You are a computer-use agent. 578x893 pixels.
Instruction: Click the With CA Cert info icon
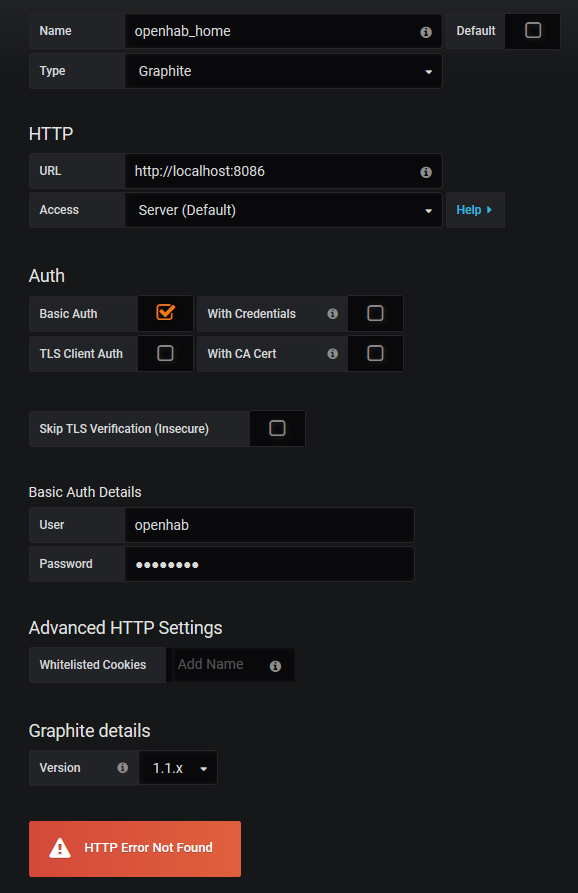pyautogui.click(x=333, y=354)
